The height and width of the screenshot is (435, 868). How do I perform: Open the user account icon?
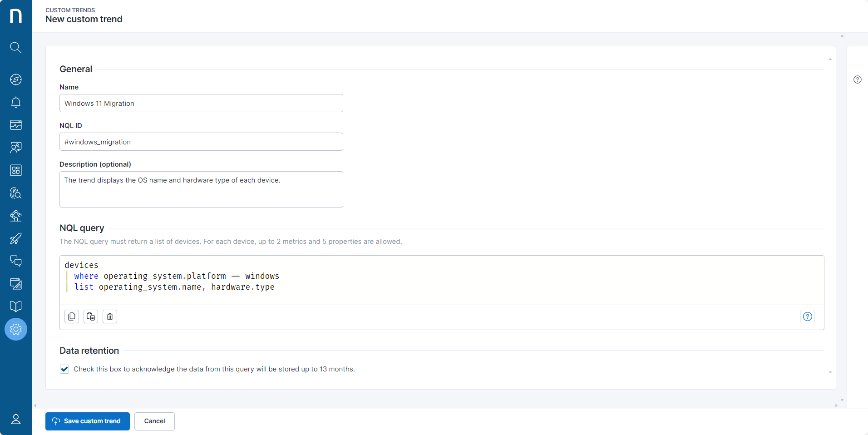click(x=16, y=419)
